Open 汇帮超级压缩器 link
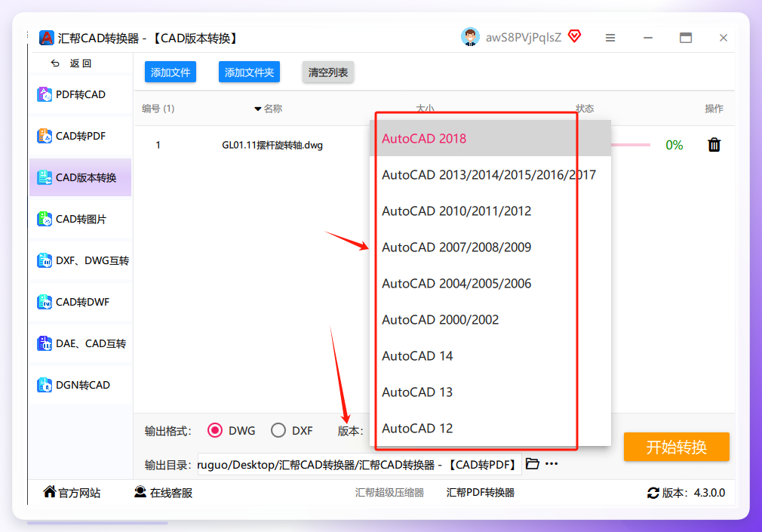This screenshot has width=762, height=532. click(x=389, y=493)
